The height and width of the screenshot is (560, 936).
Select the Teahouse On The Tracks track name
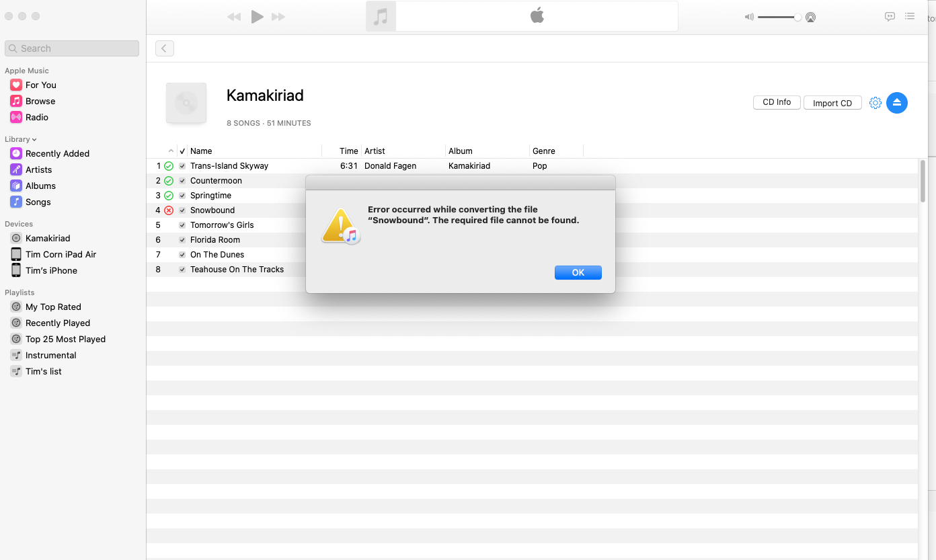pos(237,270)
